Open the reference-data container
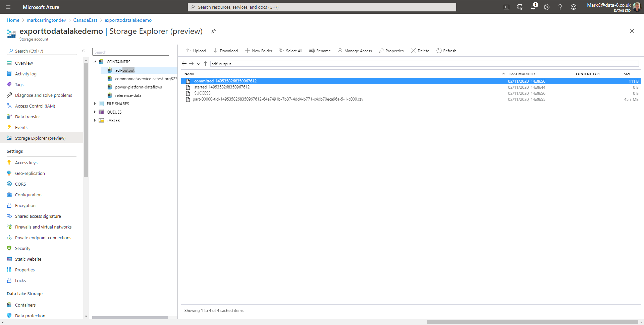This screenshot has height=325, width=644. (x=128, y=95)
